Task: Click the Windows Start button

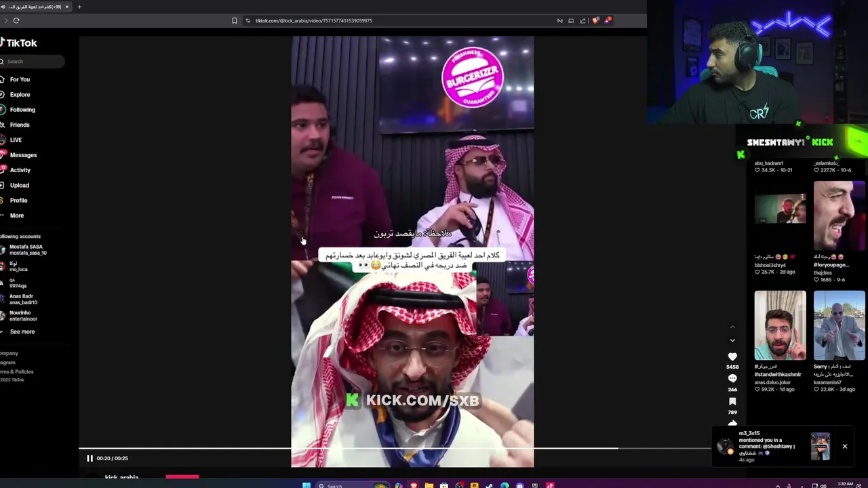Action: [307, 485]
